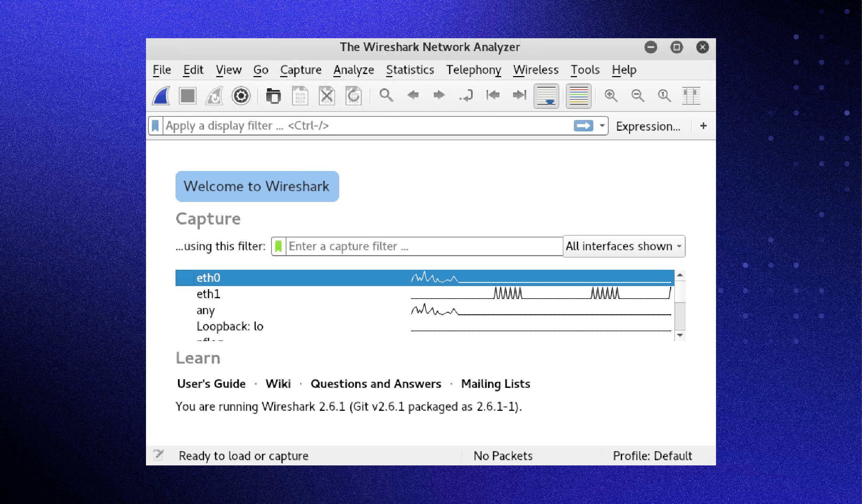Screen dimensions: 862x504
Task: Click User's Guide link in Learn section
Action: coord(210,383)
